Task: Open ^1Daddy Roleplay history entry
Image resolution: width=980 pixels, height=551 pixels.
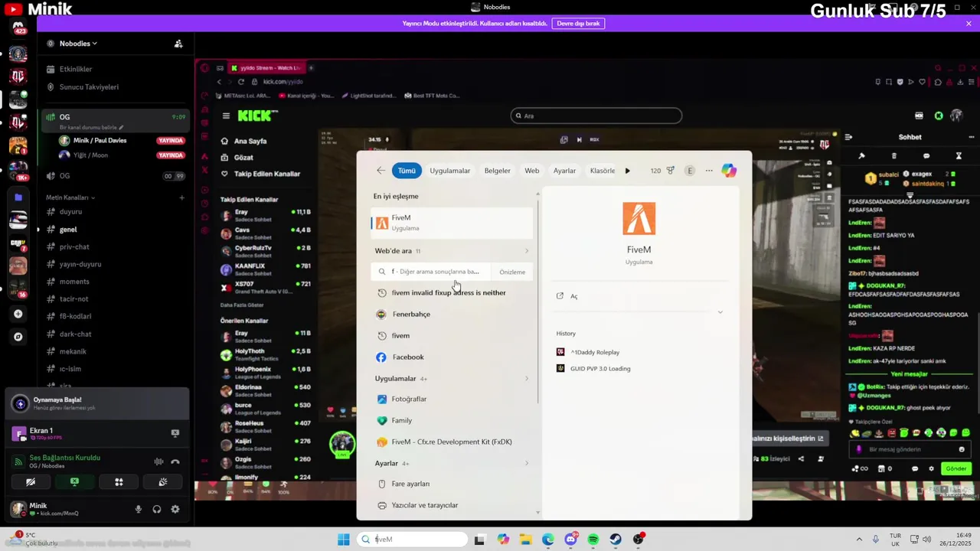Action: point(595,352)
